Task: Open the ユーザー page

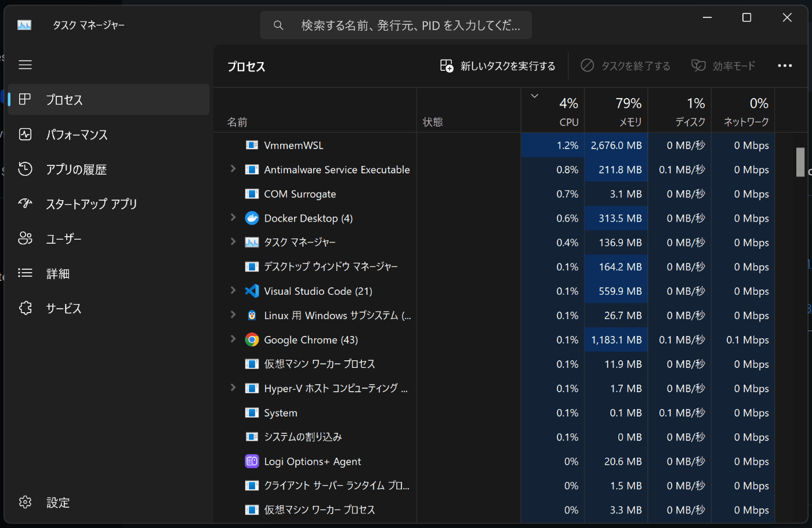Action: [108, 238]
